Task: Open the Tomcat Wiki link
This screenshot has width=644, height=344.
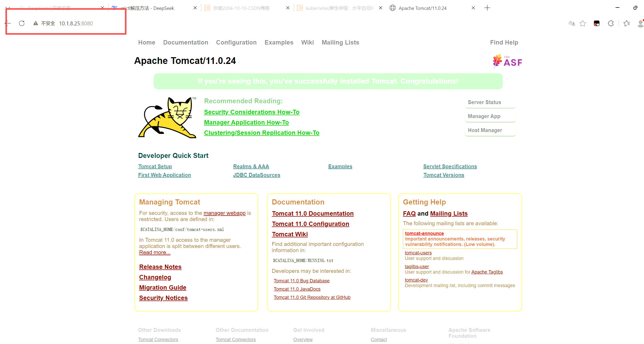Action: pyautogui.click(x=290, y=234)
